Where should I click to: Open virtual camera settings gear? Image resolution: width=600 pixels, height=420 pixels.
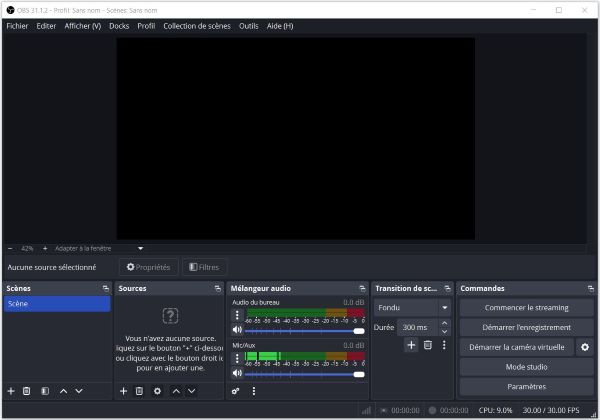pyautogui.click(x=585, y=347)
